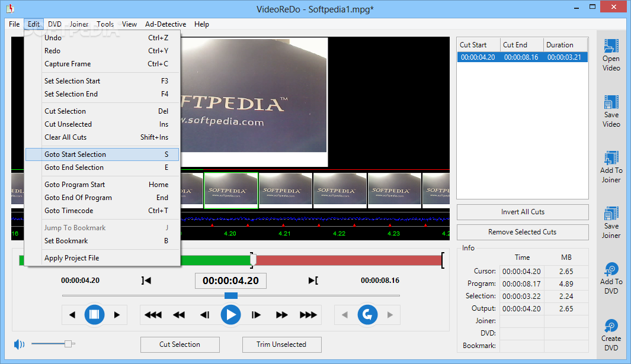Click the blue navigation slider thumb
The height and width of the screenshot is (364, 631).
[231, 295]
